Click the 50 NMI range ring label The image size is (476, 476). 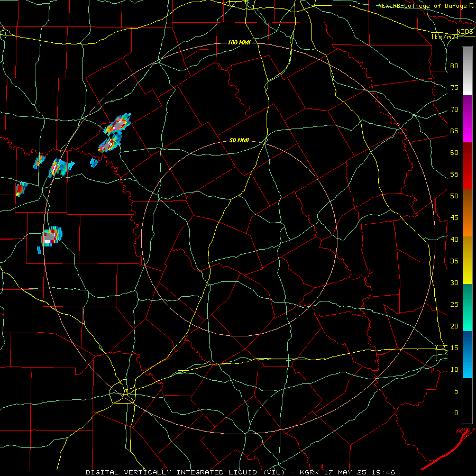239,140
